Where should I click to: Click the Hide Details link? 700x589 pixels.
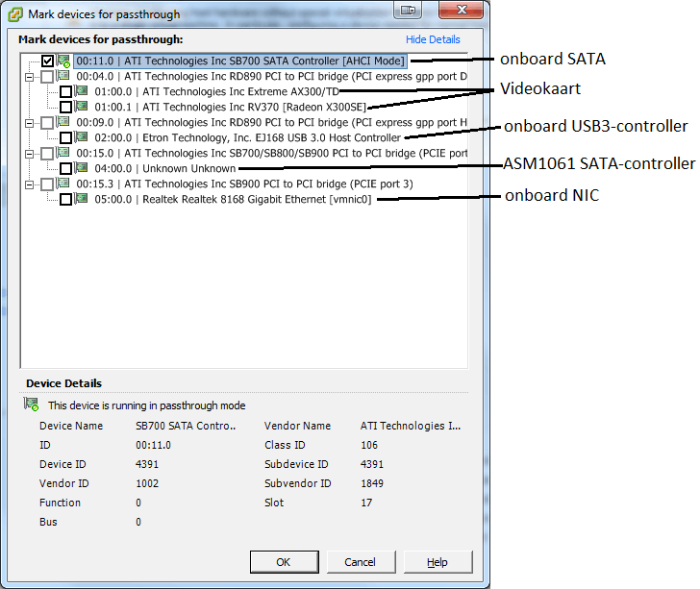click(433, 39)
